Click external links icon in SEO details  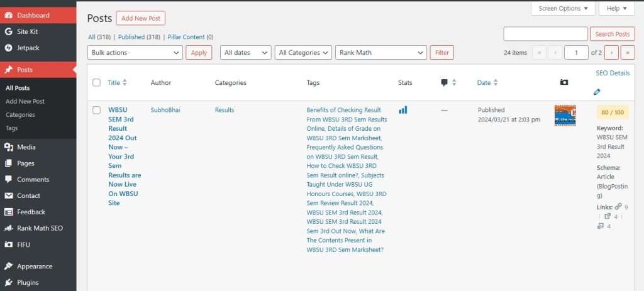[x=608, y=216]
